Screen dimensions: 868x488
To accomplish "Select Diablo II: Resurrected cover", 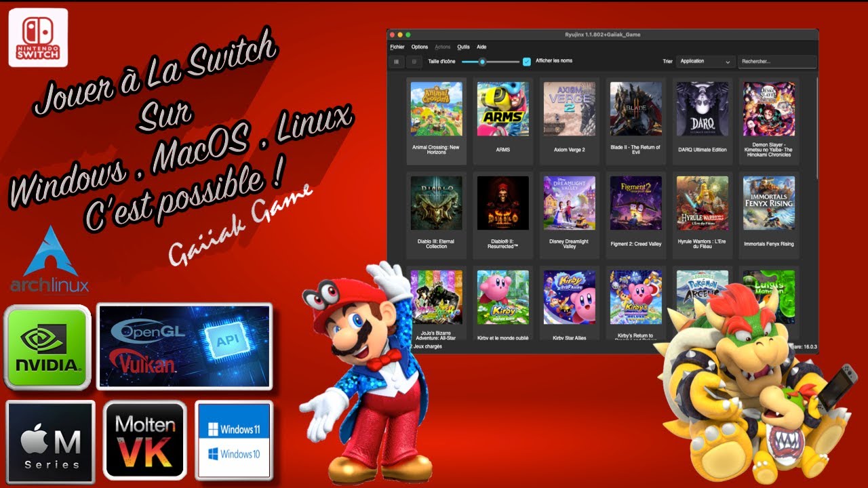I will [502, 203].
